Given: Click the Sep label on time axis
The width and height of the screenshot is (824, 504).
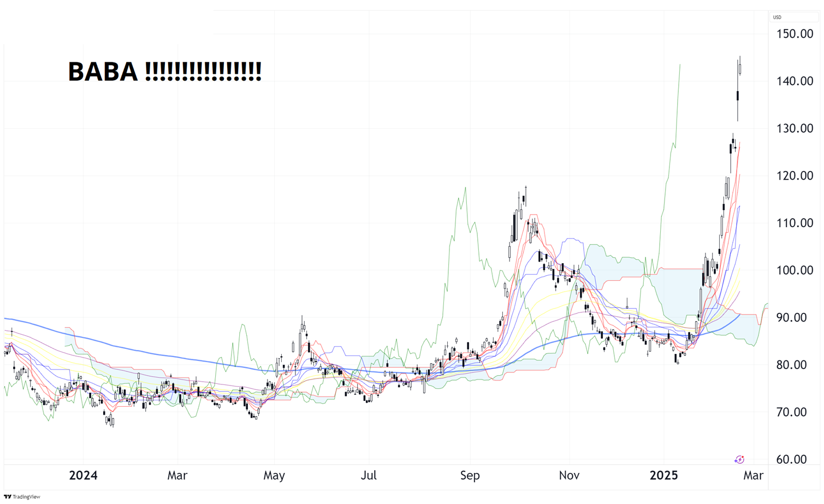Looking at the screenshot, I should 470,476.
